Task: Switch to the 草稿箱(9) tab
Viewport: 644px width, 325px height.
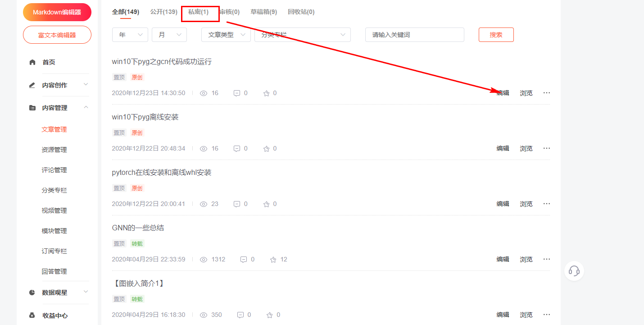Action: (x=264, y=12)
